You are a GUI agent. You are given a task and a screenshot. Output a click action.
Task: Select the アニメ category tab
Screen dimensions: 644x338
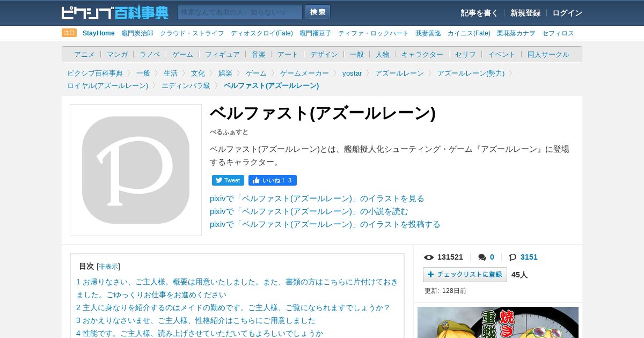84,54
